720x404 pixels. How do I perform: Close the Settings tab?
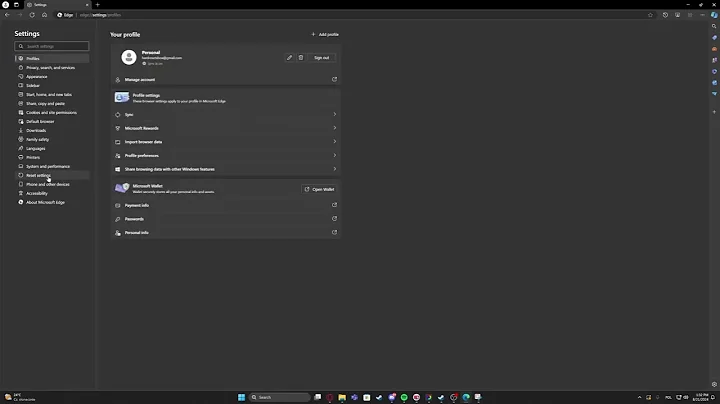[x=87, y=5]
